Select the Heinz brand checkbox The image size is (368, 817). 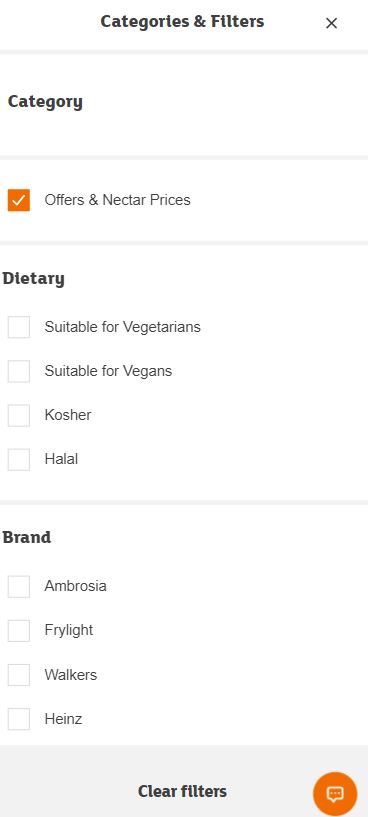[x=19, y=719]
